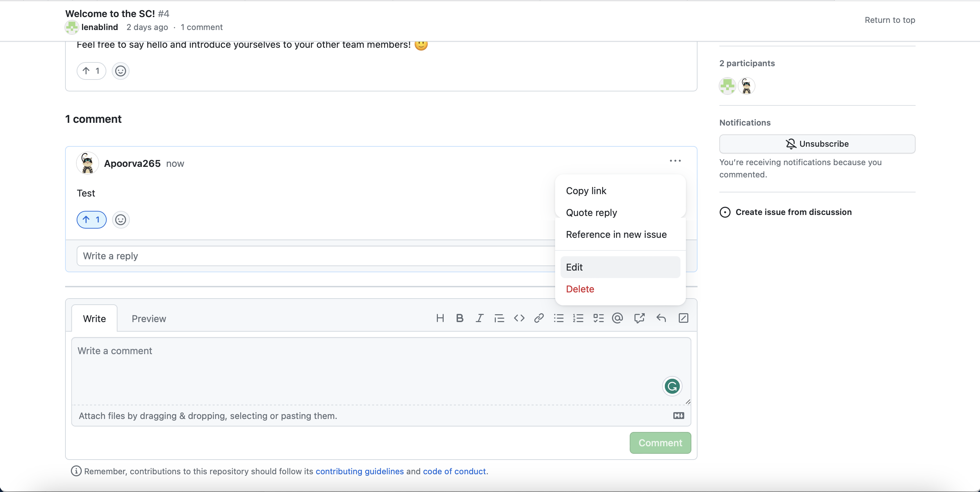Add a link using chain icon

pos(539,318)
